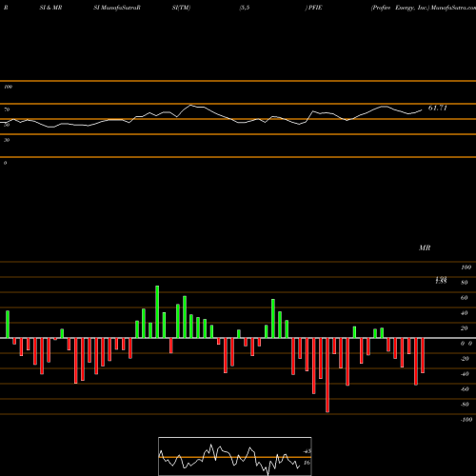Click the 'SI MunafaSutraR' header text
Image resolution: width=476 pixels, height=476 pixels.
coord(117,8)
